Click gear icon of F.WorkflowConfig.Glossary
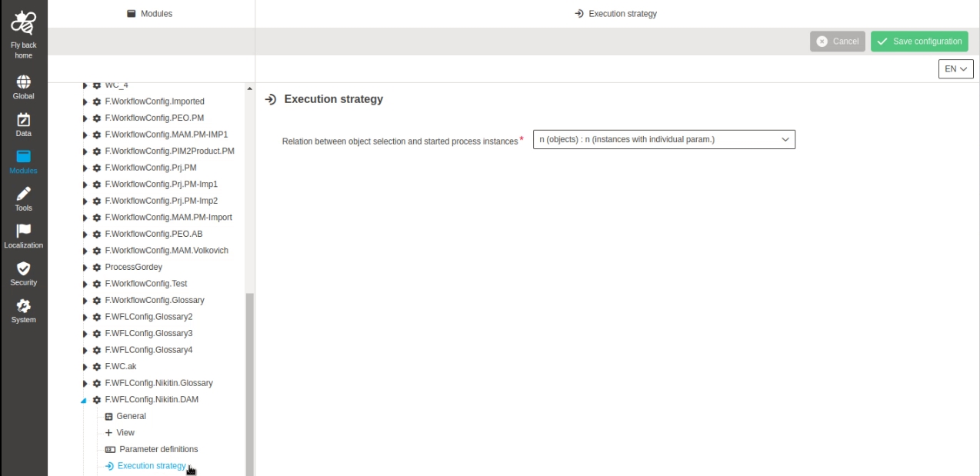The width and height of the screenshot is (980, 476). tap(97, 300)
